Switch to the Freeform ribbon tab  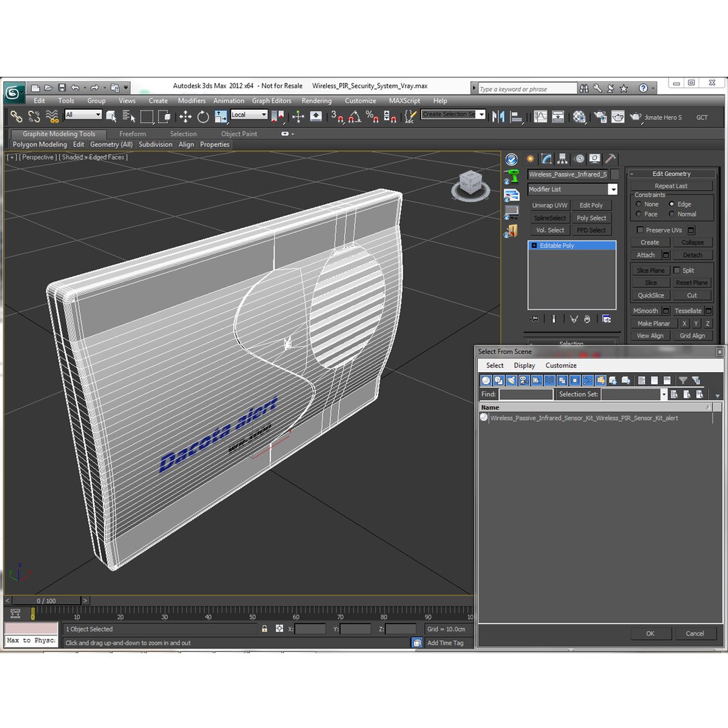click(x=132, y=133)
